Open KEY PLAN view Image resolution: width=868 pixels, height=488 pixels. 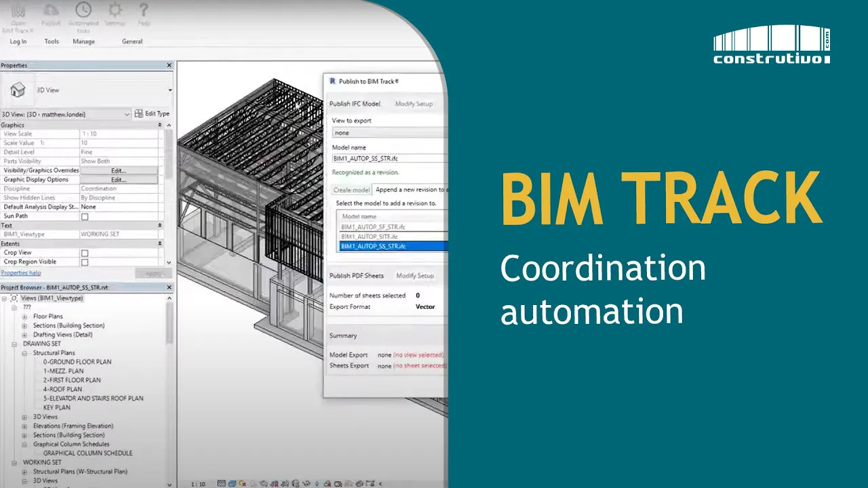click(57, 408)
